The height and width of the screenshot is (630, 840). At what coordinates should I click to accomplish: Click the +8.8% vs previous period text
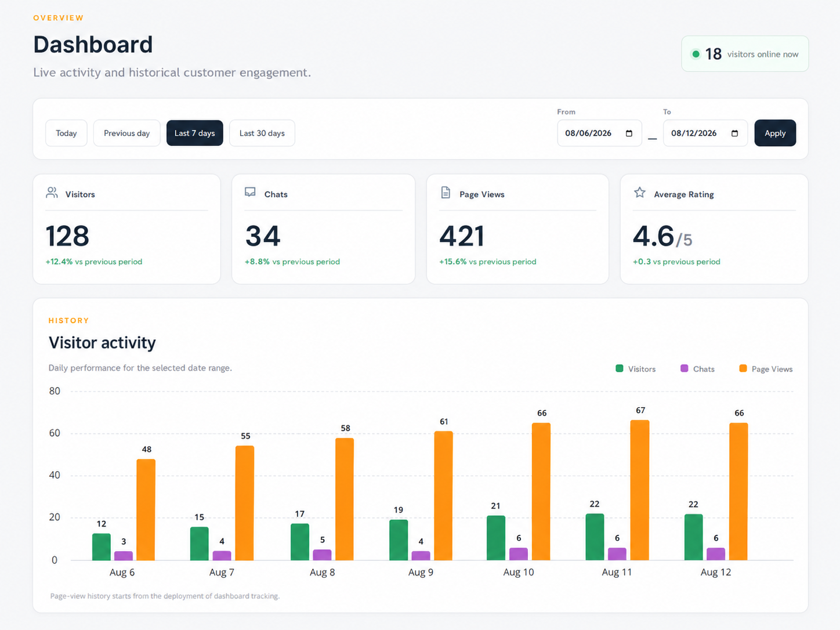pos(292,262)
